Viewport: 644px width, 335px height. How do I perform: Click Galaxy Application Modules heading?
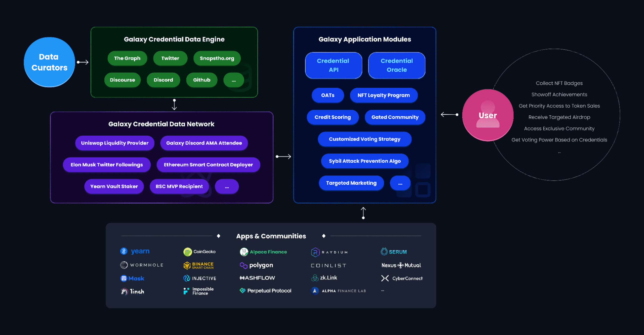(365, 39)
